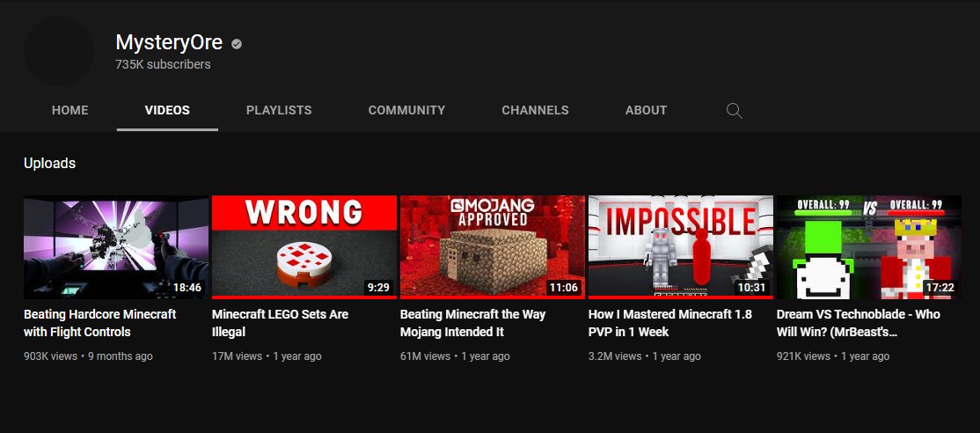Open the Dream VS Technoblade thumbnail

[x=869, y=247]
